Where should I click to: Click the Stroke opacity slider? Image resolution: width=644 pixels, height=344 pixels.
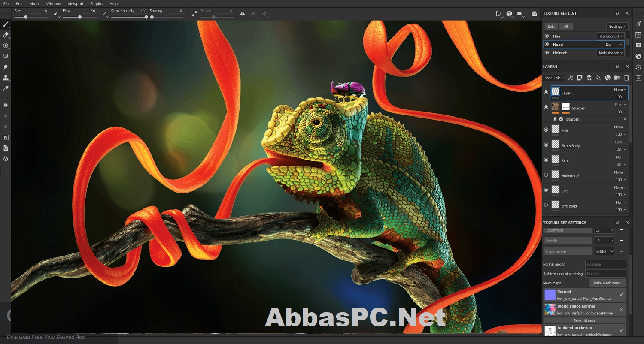pos(129,17)
